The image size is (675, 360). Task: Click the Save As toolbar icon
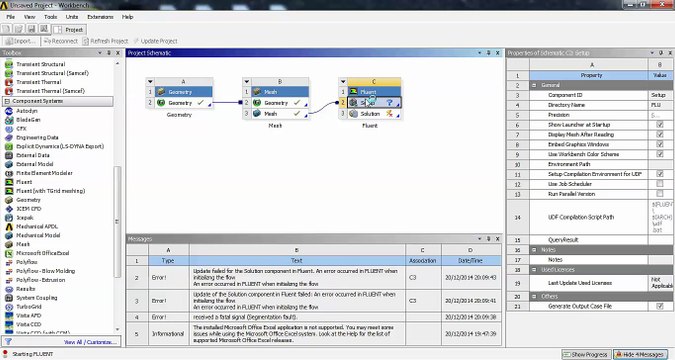[x=44, y=29]
